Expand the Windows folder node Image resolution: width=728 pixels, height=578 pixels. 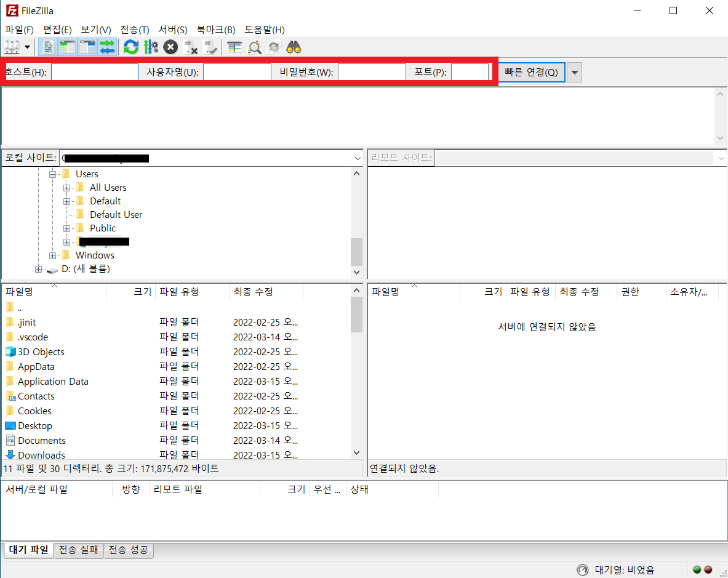pyautogui.click(x=52, y=255)
